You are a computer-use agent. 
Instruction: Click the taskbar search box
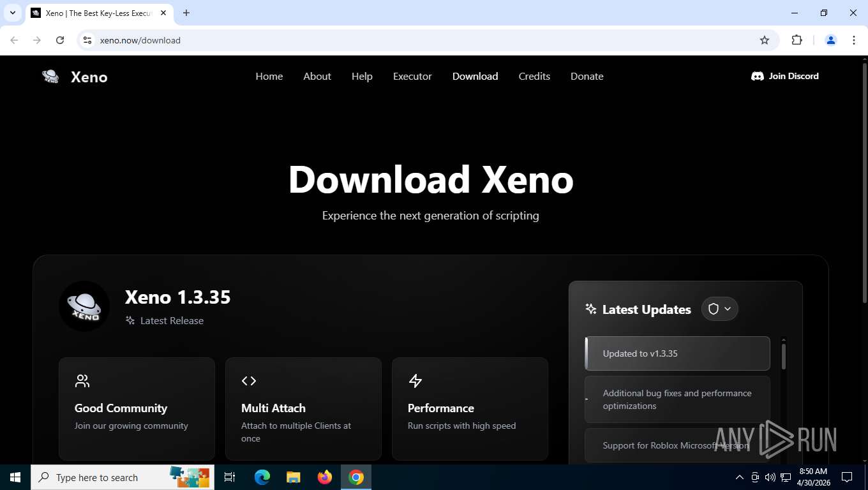[121, 477]
